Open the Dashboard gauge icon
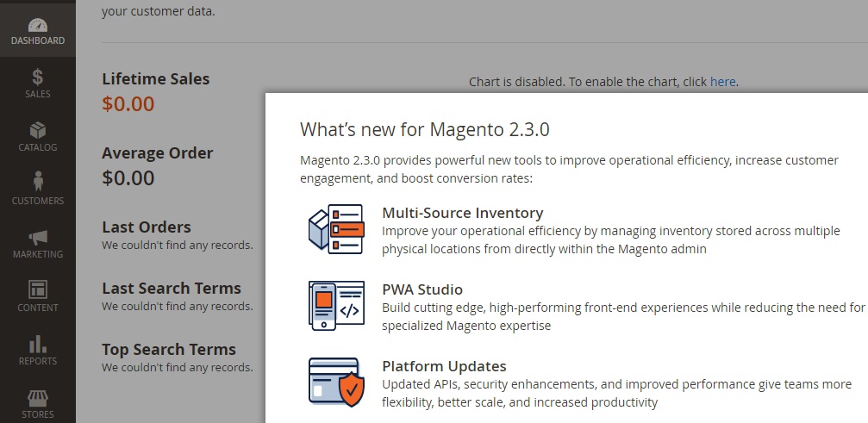 click(x=38, y=26)
